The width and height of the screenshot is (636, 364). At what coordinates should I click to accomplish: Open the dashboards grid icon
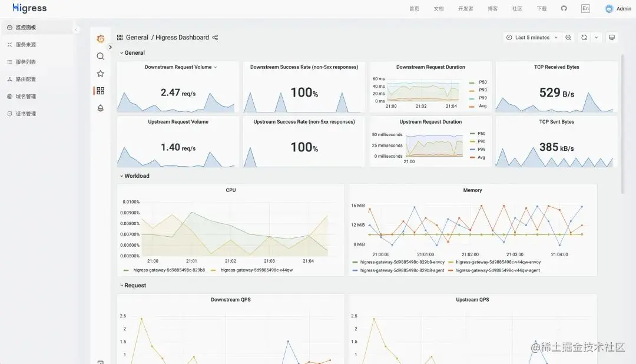click(101, 91)
